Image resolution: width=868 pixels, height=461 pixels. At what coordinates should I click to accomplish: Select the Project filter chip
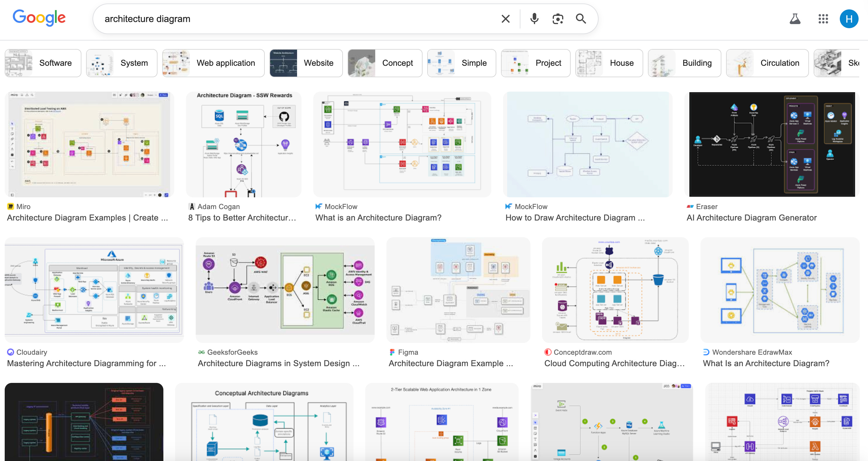536,63
